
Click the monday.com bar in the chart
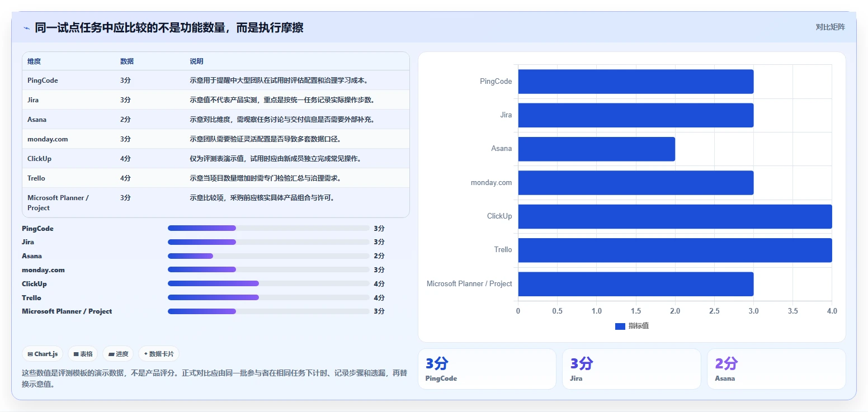[635, 183]
